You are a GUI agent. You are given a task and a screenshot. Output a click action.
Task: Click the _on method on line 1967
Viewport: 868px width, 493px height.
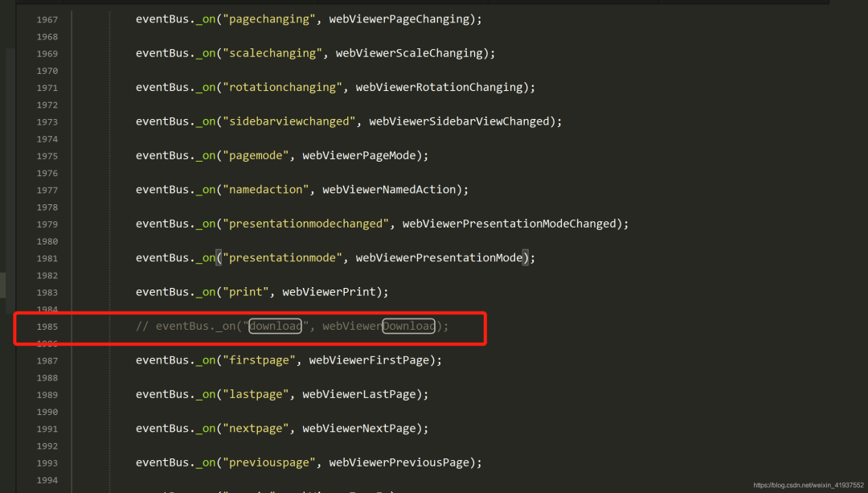[206, 19]
